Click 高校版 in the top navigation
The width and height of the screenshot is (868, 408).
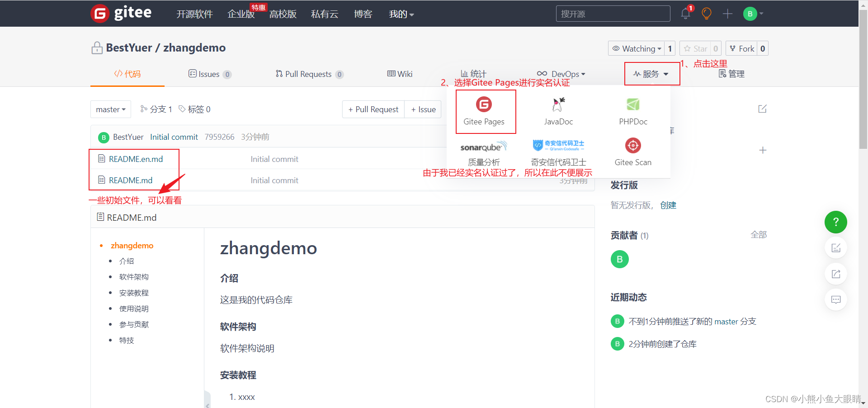click(x=283, y=14)
